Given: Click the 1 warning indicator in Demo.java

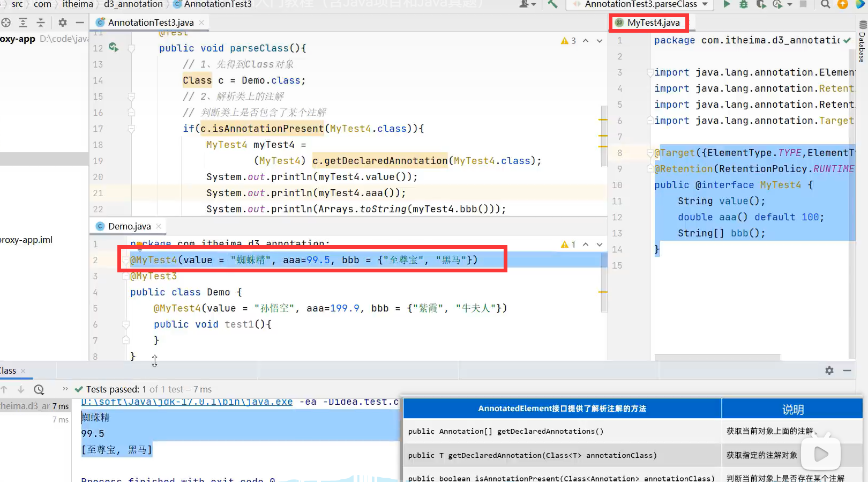Looking at the screenshot, I should tap(568, 244).
